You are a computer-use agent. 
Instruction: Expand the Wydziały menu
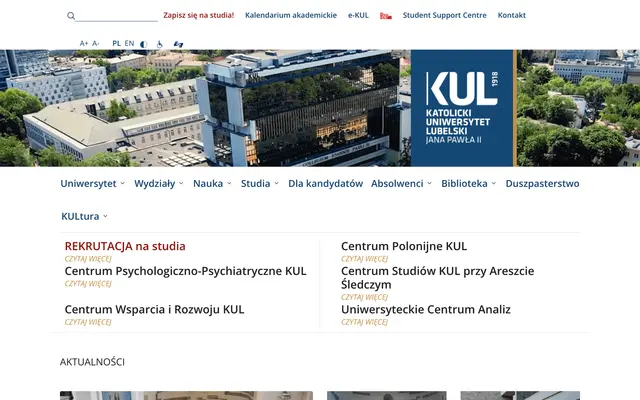pyautogui.click(x=159, y=184)
